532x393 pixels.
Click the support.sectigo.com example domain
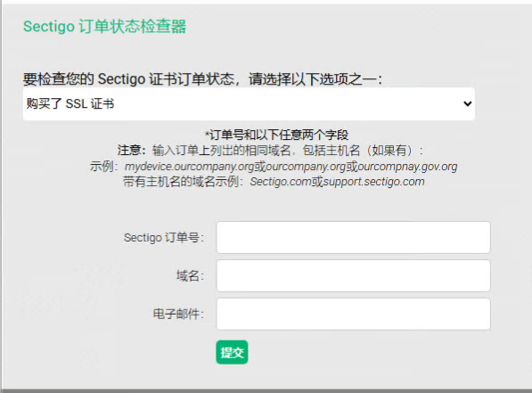point(374,182)
